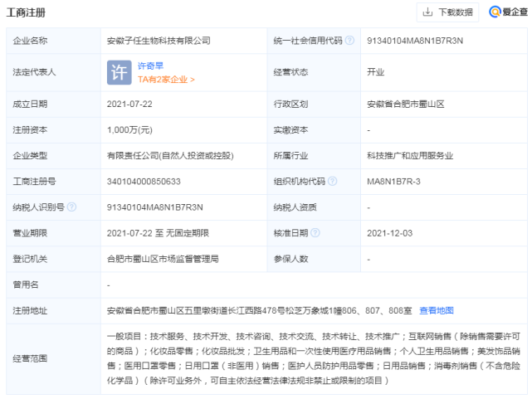The height and width of the screenshot is (399, 532).
Task: Click the organization code MA8N1B7R-3
Action: [x=393, y=182]
